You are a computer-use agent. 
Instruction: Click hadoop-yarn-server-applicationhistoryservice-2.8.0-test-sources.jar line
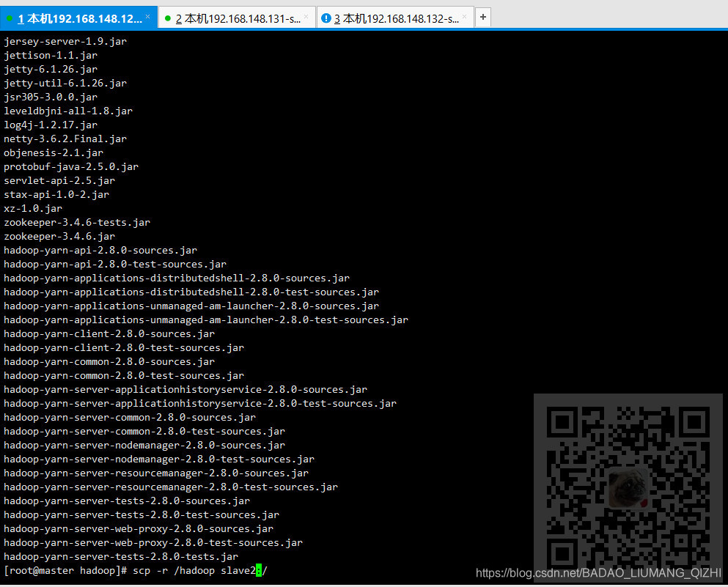pos(200,403)
